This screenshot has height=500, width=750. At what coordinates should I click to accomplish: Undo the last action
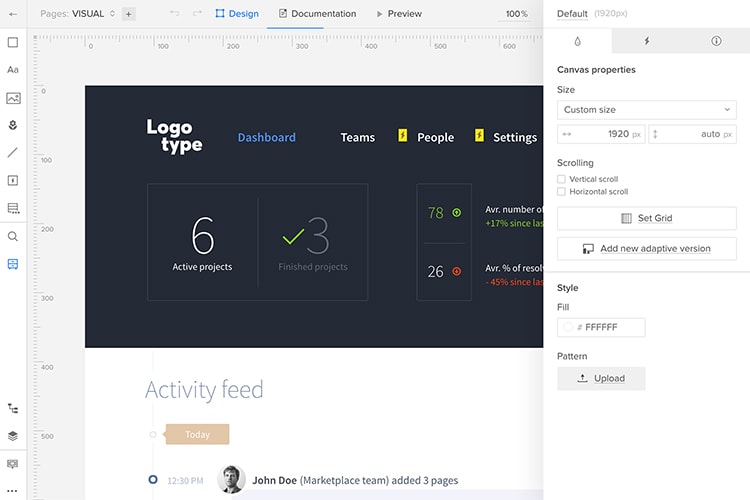tap(175, 13)
